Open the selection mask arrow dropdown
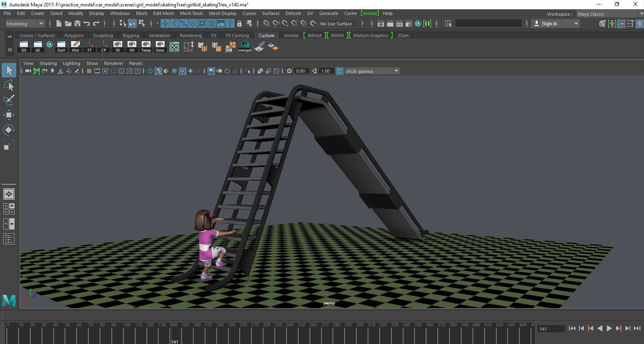 157,23
